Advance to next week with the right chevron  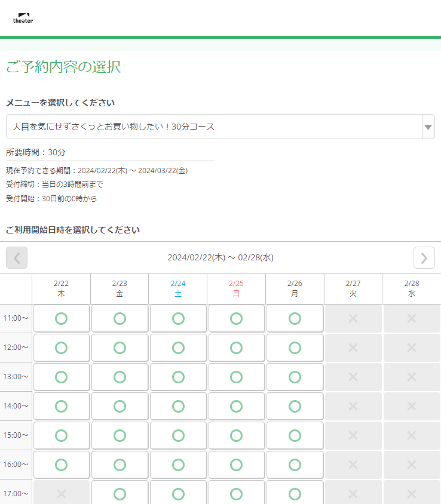point(424,257)
